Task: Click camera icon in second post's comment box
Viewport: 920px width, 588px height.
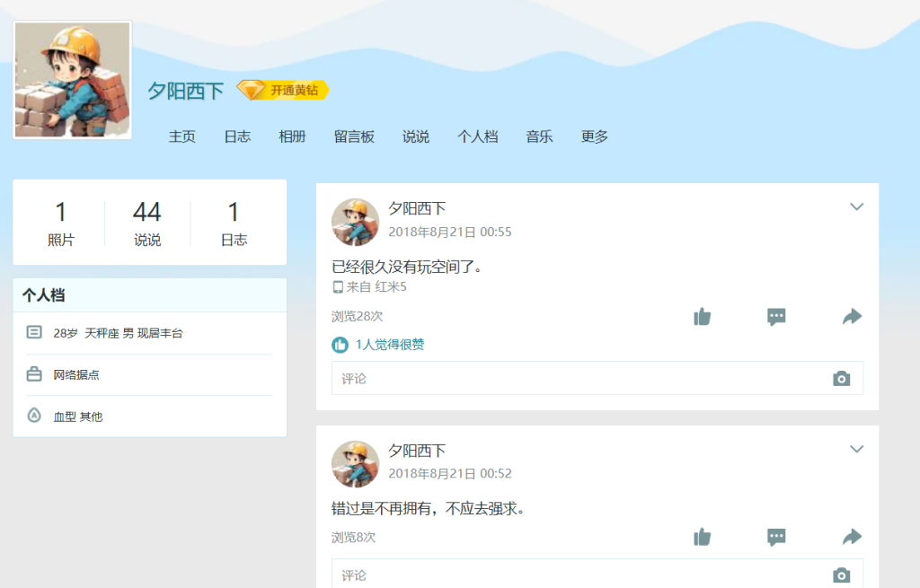Action: [x=841, y=575]
